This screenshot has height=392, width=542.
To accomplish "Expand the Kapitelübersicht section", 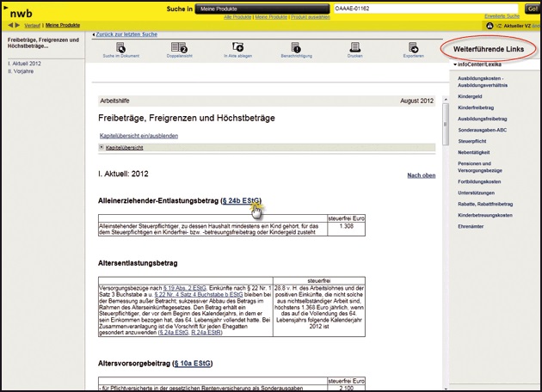I will point(103,147).
